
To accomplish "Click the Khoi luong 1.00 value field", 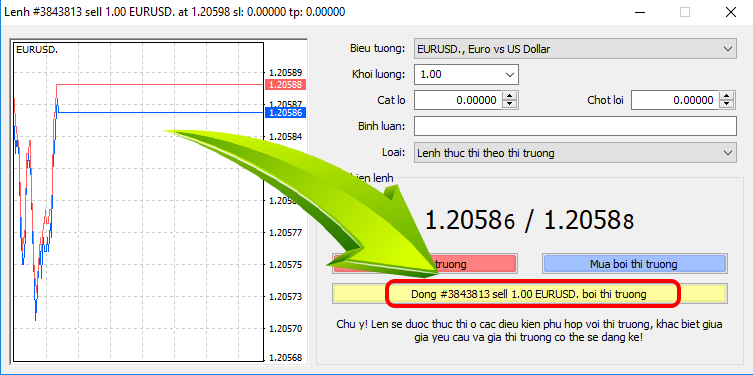I will click(458, 75).
